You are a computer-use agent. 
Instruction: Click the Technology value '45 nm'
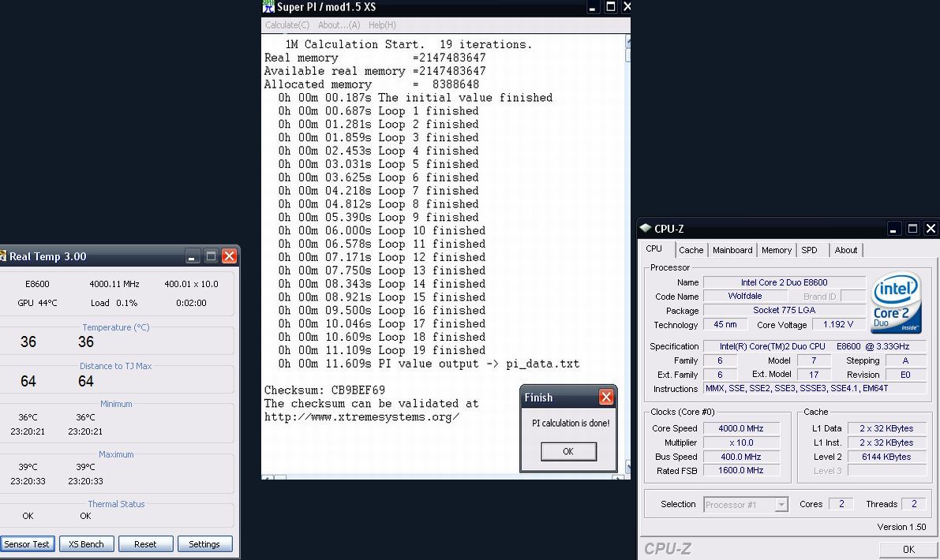[x=725, y=325]
